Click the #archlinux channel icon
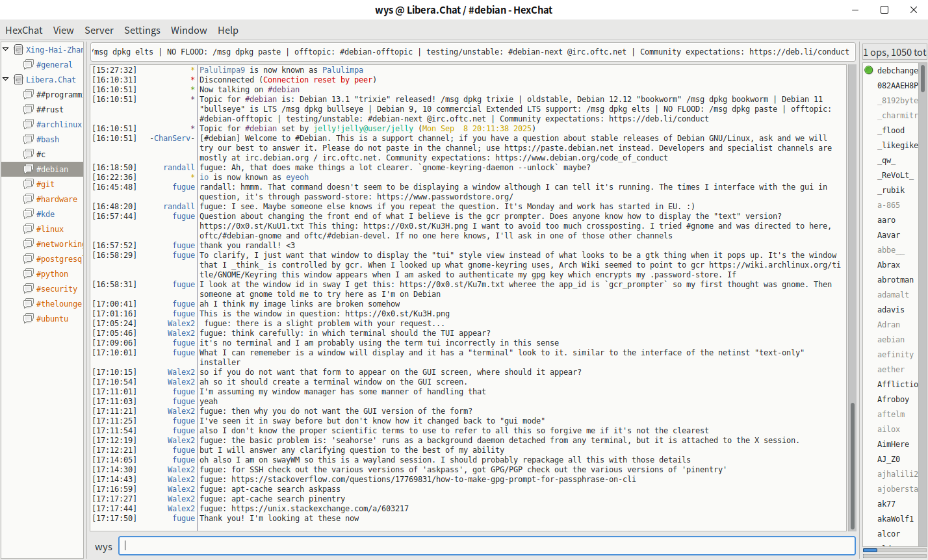The image size is (928, 560). point(29,124)
